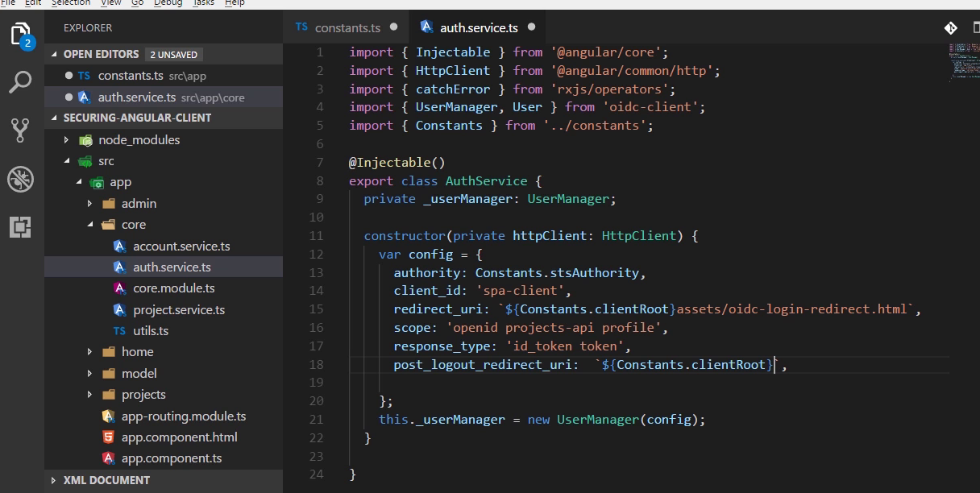
Task: Click unsaved dot beside constants.ts in Open Editors
Action: pyautogui.click(x=68, y=76)
